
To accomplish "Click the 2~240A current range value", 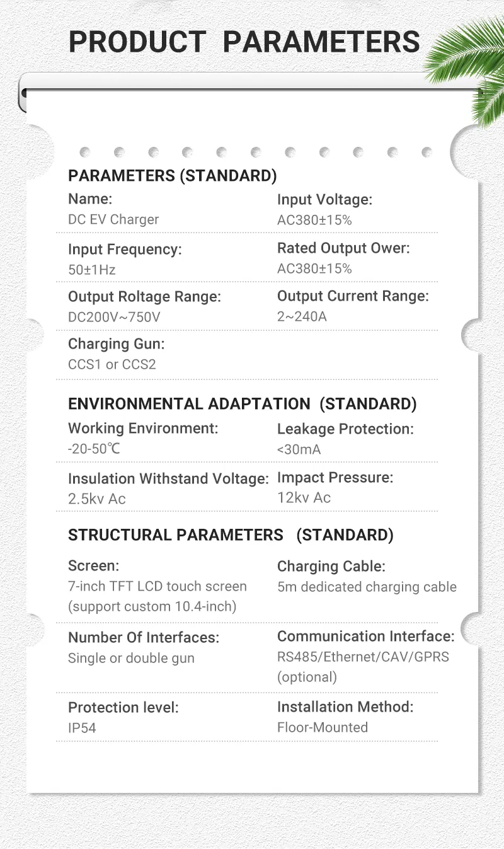I will coord(302,316).
